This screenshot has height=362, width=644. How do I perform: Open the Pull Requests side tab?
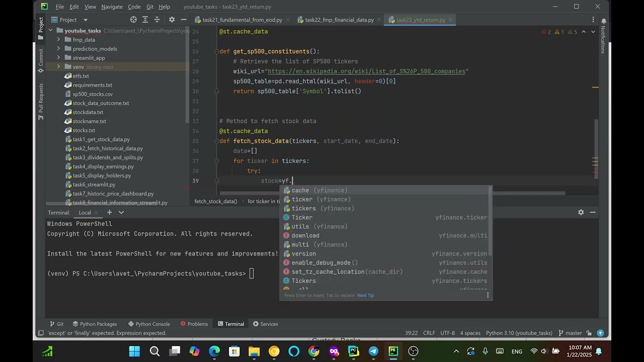(x=41, y=102)
